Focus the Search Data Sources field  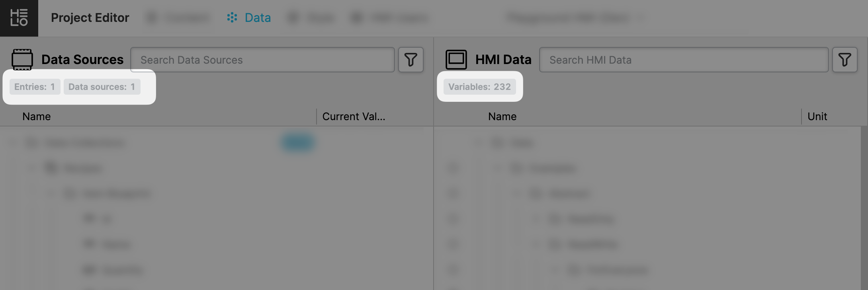tap(262, 60)
